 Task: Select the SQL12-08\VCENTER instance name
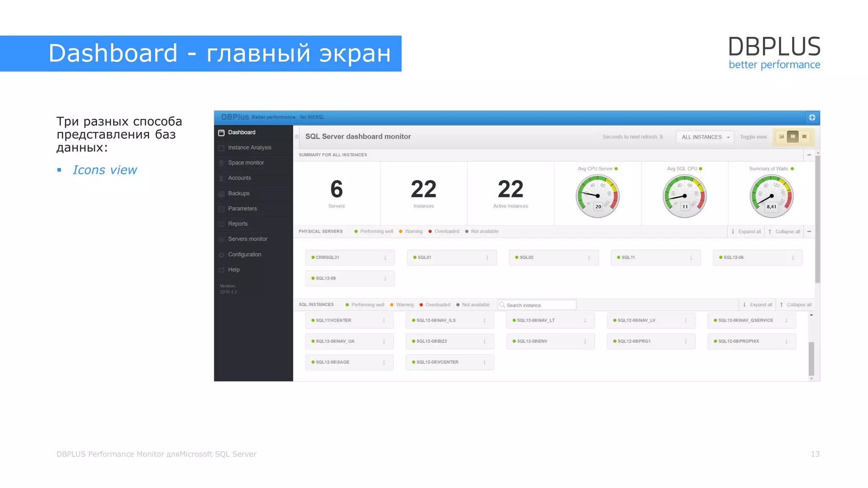(x=437, y=362)
